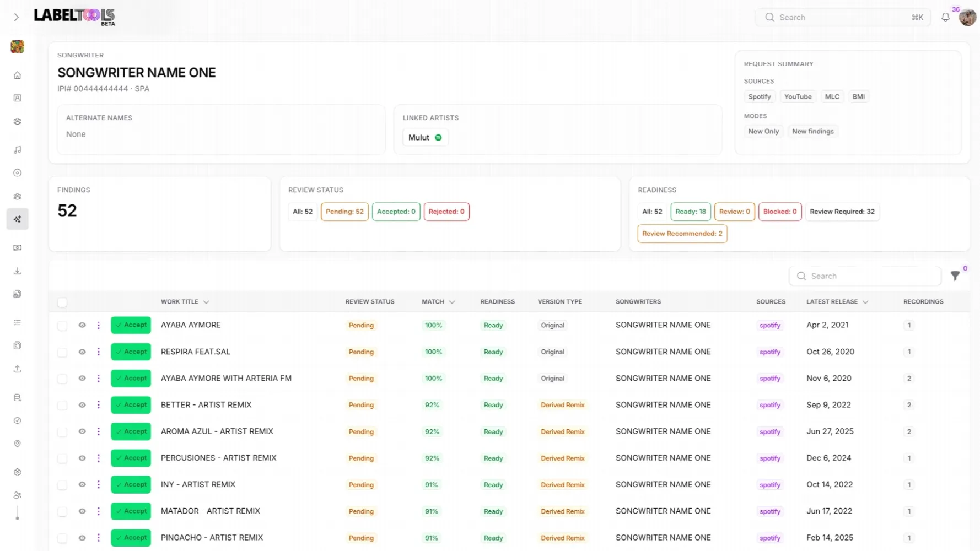
Task: Accept the MATADOR - ARTIST REMIX finding
Action: pos(131,511)
